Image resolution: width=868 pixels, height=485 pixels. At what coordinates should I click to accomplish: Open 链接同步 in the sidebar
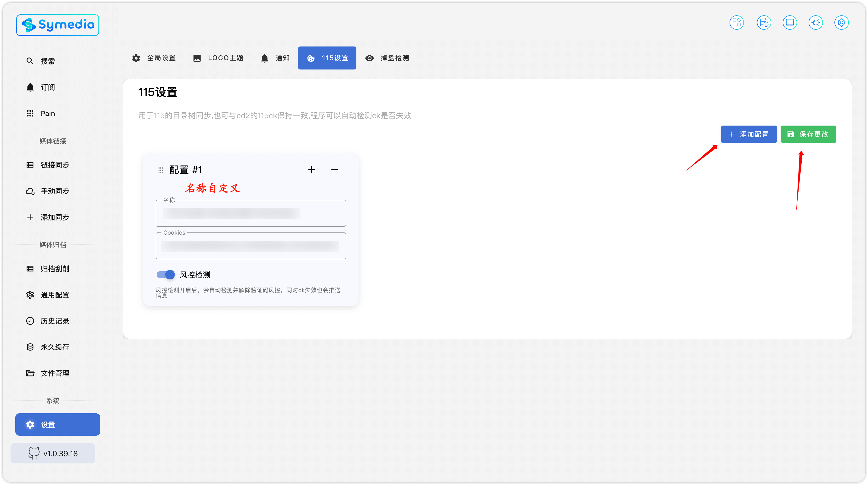(55, 165)
